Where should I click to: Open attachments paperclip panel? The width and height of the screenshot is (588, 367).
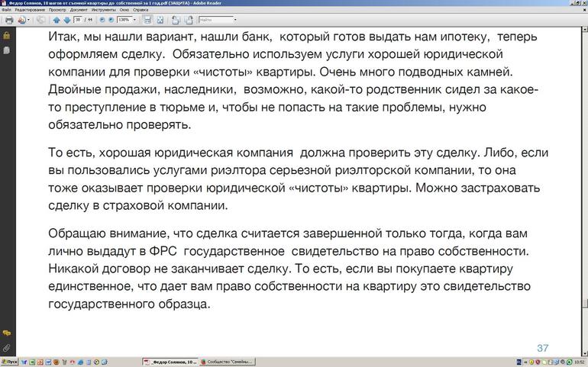click(6, 348)
